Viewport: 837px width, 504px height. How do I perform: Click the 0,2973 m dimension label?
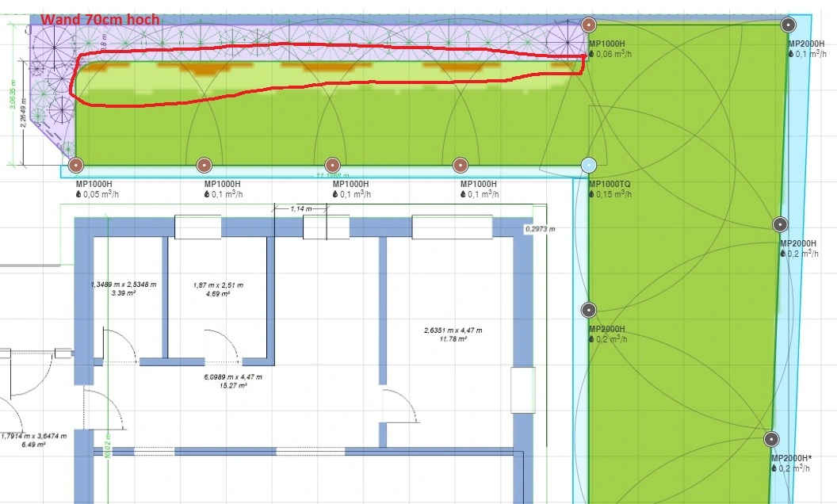point(541,228)
